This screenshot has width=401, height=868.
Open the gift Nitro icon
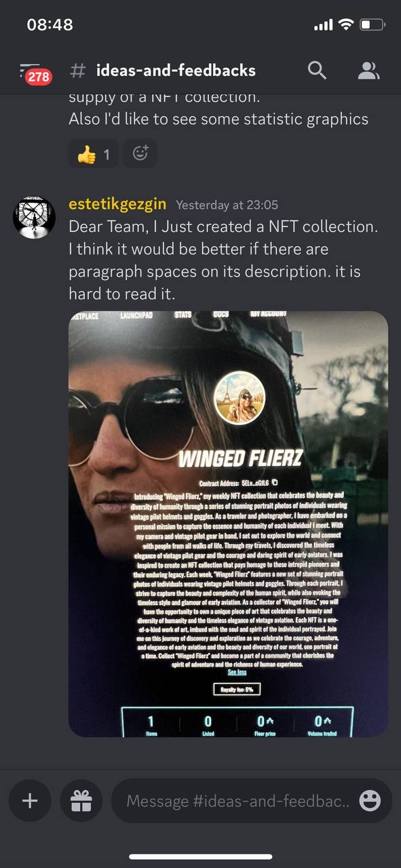tap(81, 801)
